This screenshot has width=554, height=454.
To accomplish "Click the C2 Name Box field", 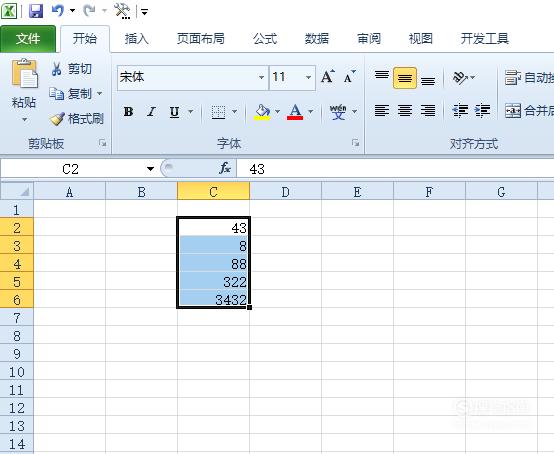I will pos(72,169).
